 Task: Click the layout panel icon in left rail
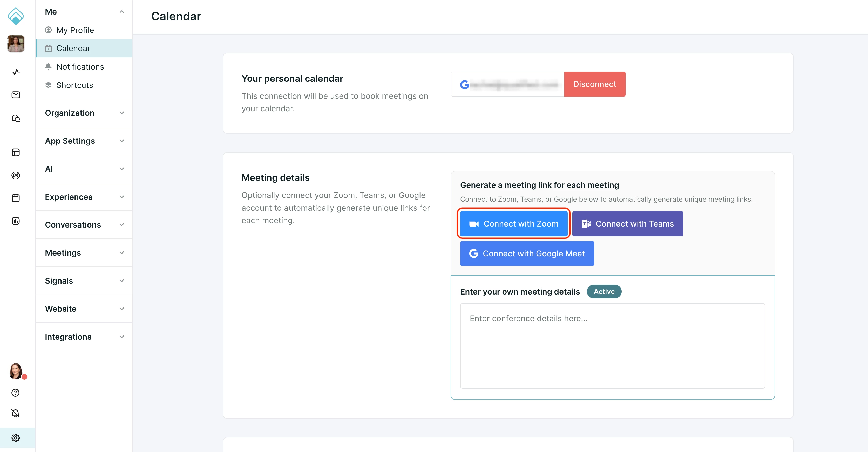16,153
